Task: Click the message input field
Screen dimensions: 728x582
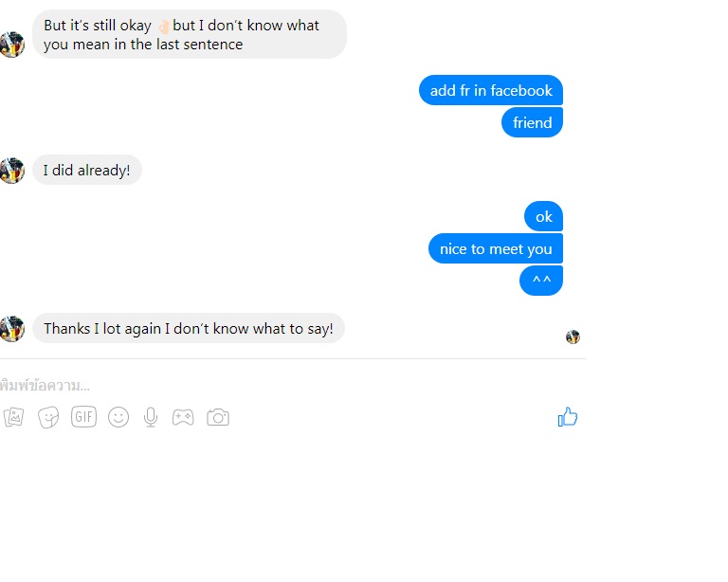Action: 293,385
